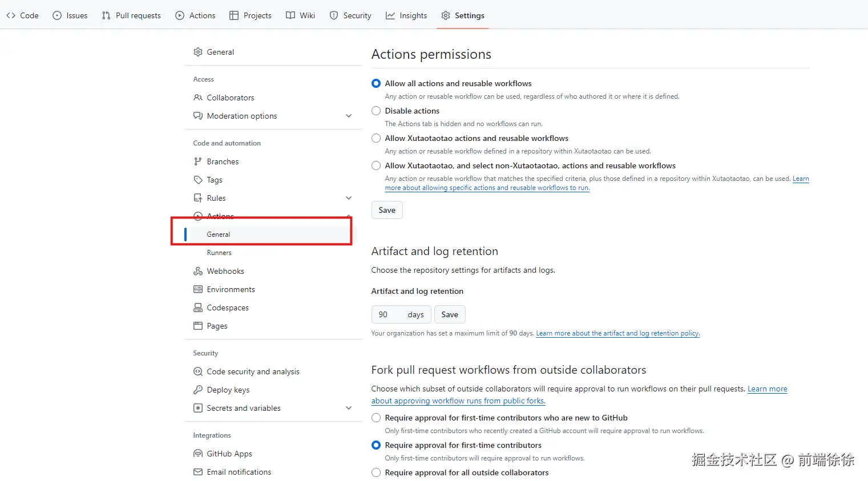868x481 pixels.
Task: Click 'Choose the repository settings for artifacts and logs' text
Action: pos(463,270)
